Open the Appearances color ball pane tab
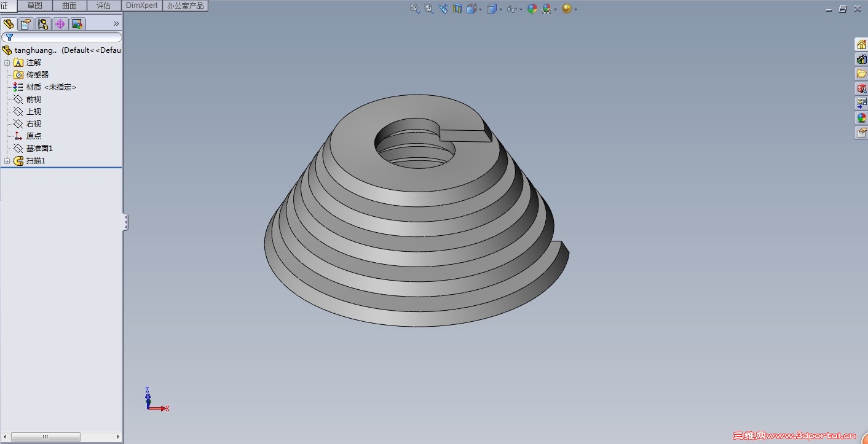 pyautogui.click(x=861, y=118)
